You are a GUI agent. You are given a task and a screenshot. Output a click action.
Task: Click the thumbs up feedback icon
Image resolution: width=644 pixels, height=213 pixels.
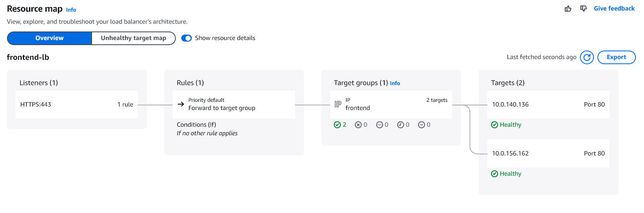pos(568,9)
